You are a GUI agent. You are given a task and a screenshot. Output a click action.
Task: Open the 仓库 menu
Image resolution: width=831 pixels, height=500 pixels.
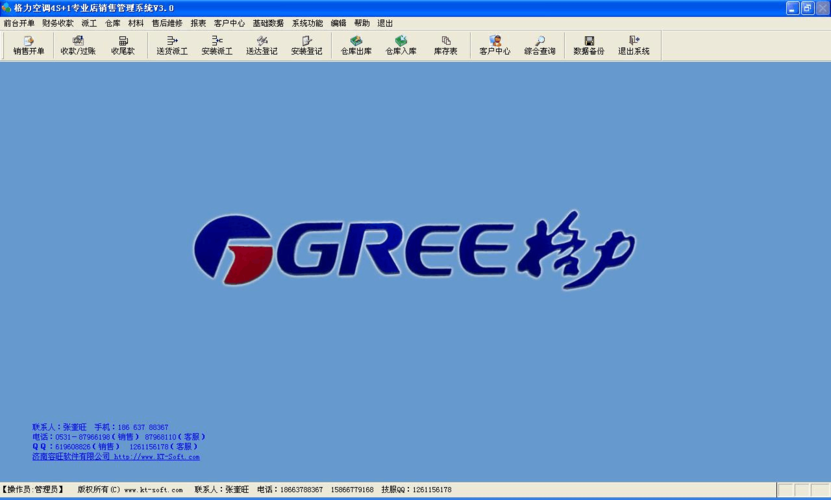pos(112,23)
